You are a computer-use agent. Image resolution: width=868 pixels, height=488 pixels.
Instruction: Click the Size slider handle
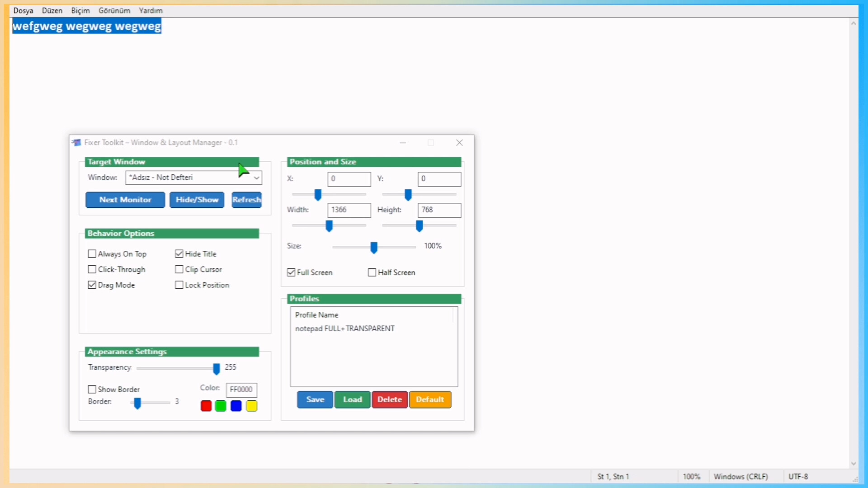pyautogui.click(x=373, y=248)
